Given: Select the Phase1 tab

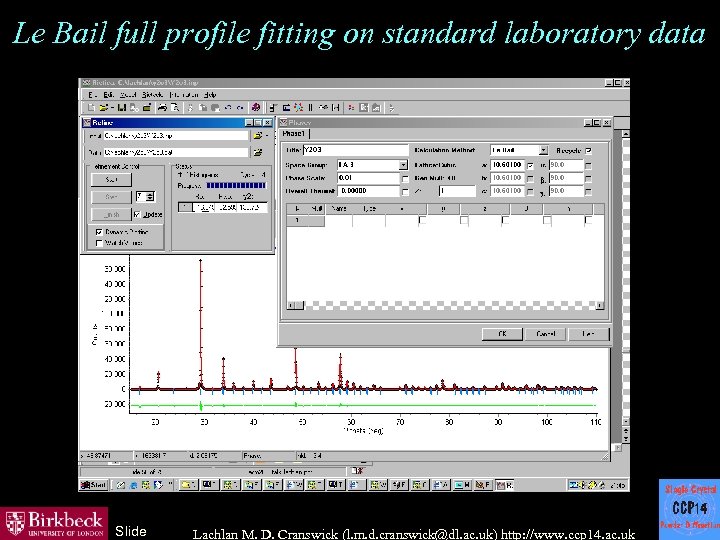Looking at the screenshot, I should tap(294, 134).
